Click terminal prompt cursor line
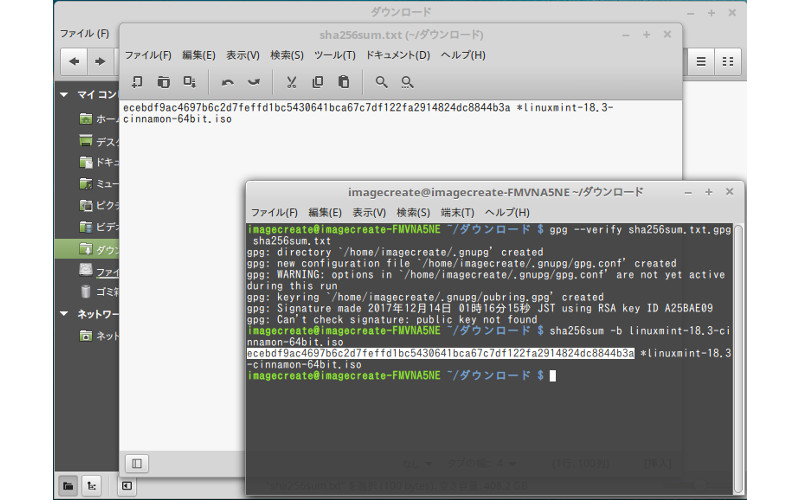Image resolution: width=800 pixels, height=500 pixels. coord(401,376)
